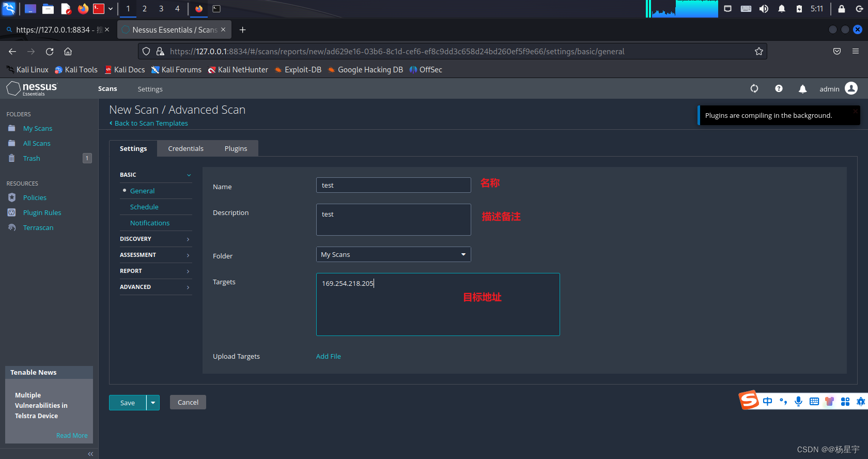Click the Name input field
This screenshot has width=868, height=459.
click(x=393, y=185)
